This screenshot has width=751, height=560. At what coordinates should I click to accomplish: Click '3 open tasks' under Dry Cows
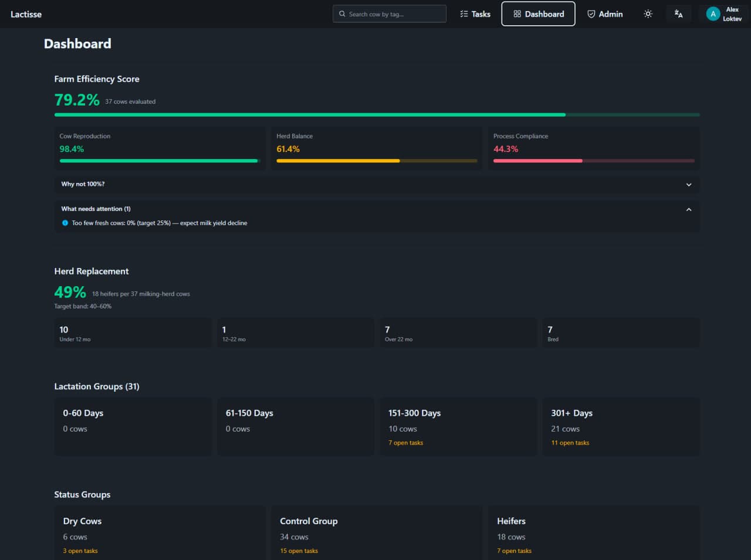(x=80, y=551)
